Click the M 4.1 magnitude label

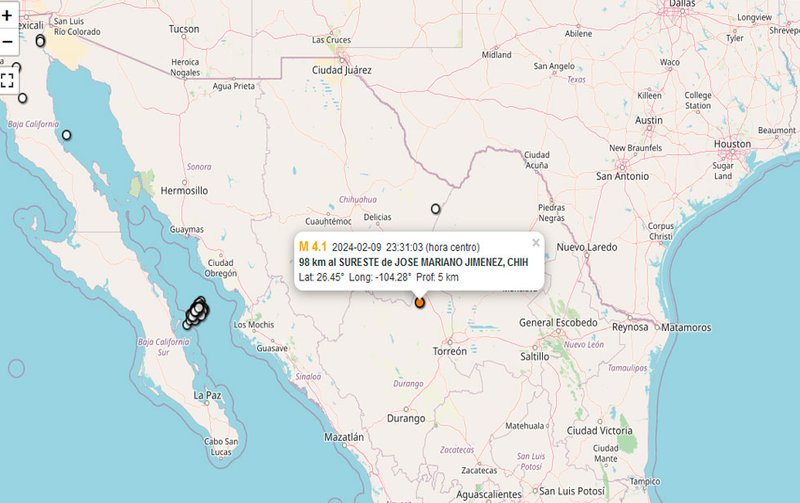(x=313, y=247)
